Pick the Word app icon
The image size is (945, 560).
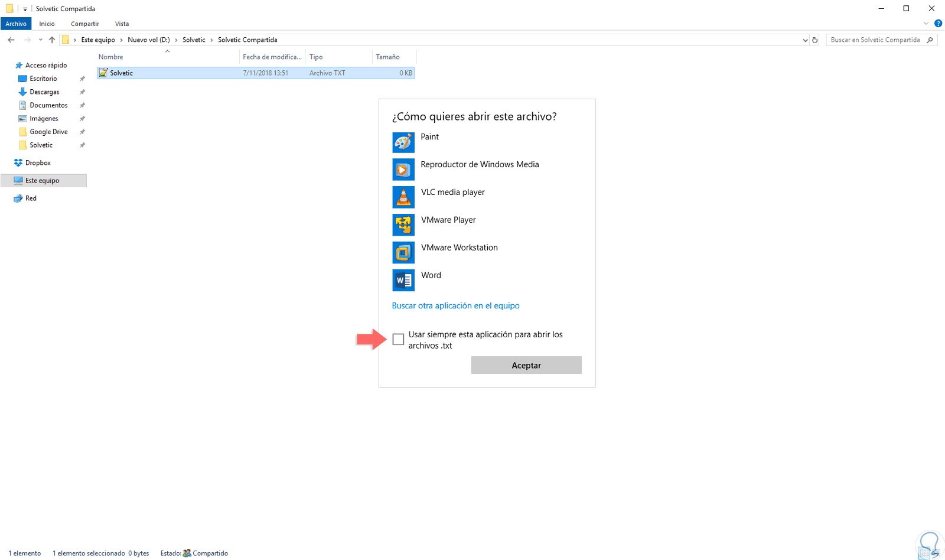[x=403, y=281]
